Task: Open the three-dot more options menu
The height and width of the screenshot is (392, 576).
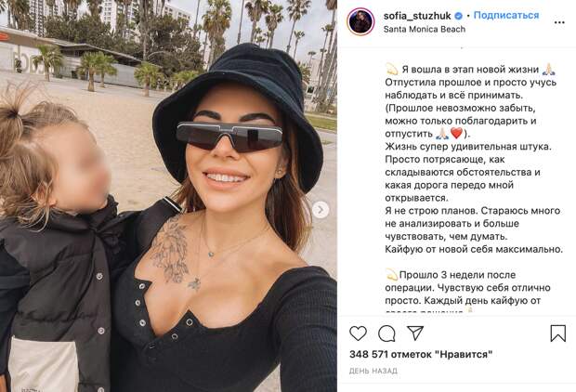Action: [559, 22]
